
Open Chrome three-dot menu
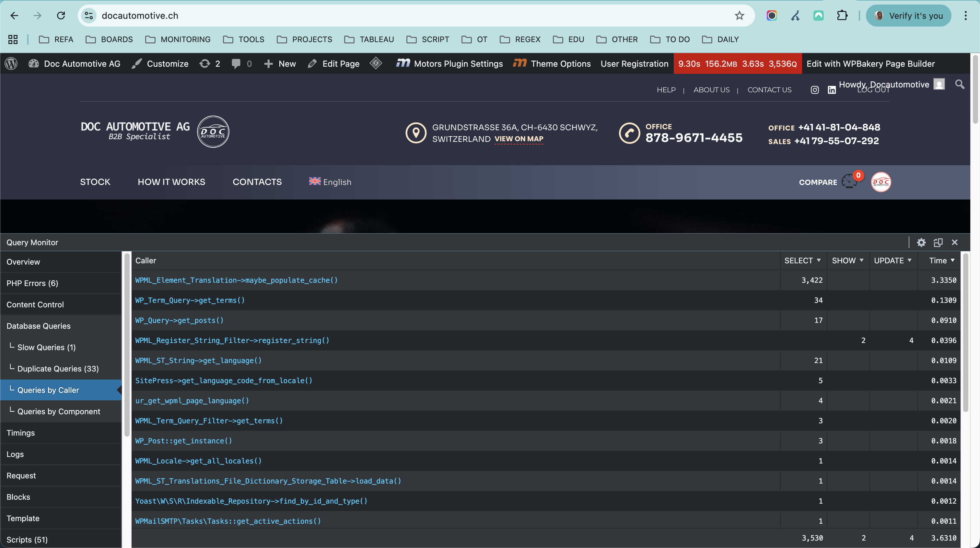tap(965, 16)
